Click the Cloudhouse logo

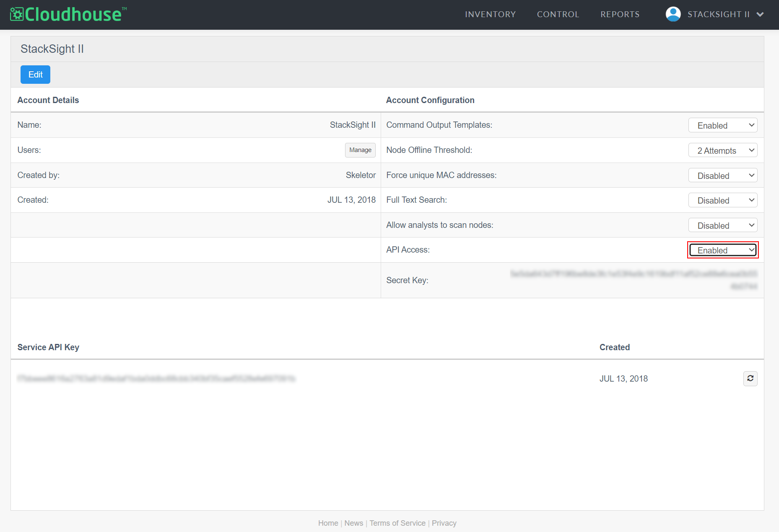click(68, 14)
